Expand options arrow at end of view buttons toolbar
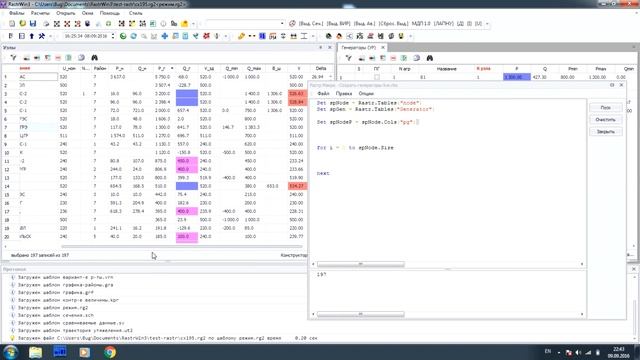The height and width of the screenshot is (360, 640). (487, 24)
